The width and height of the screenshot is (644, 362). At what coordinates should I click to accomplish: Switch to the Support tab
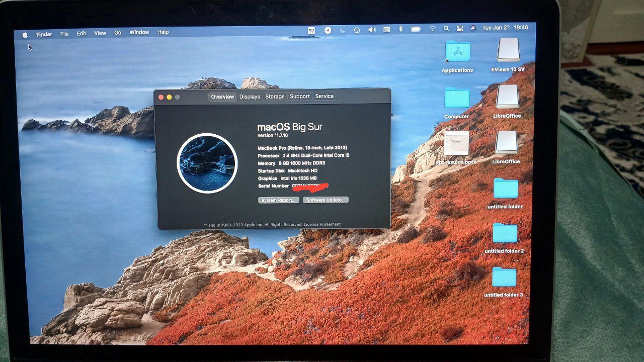click(300, 96)
